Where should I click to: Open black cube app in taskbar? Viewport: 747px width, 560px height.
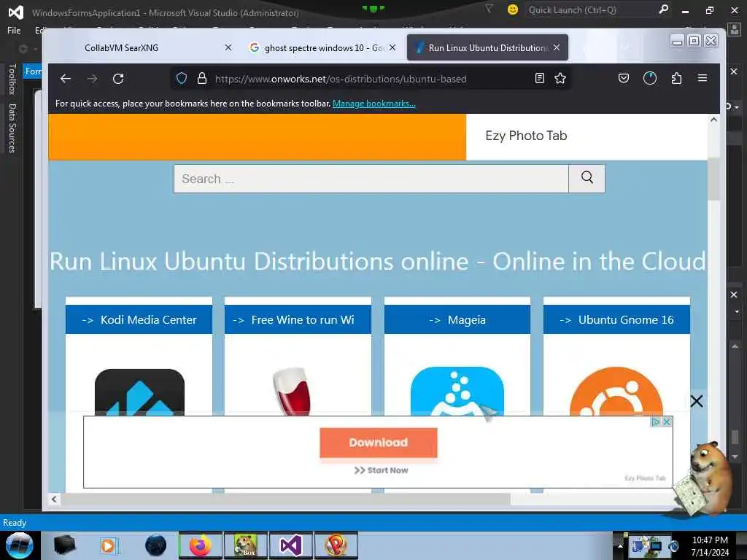click(x=64, y=545)
